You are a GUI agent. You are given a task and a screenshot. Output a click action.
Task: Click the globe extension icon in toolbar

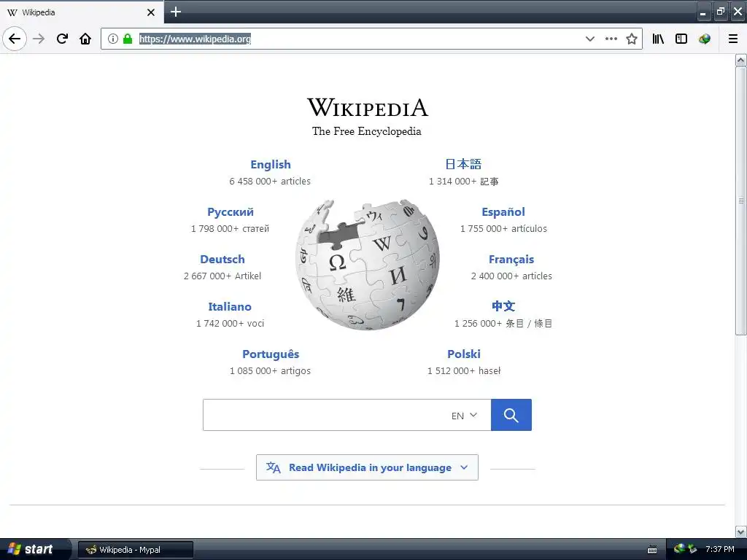(705, 39)
